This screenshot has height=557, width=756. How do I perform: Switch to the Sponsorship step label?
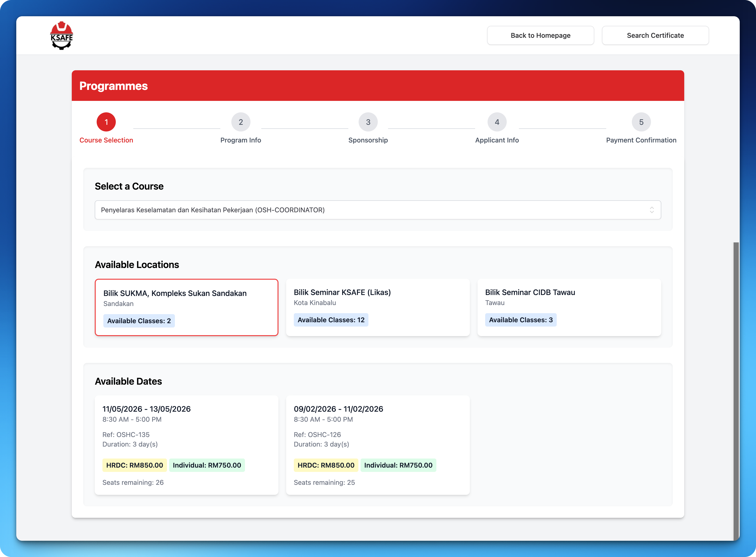368,140
